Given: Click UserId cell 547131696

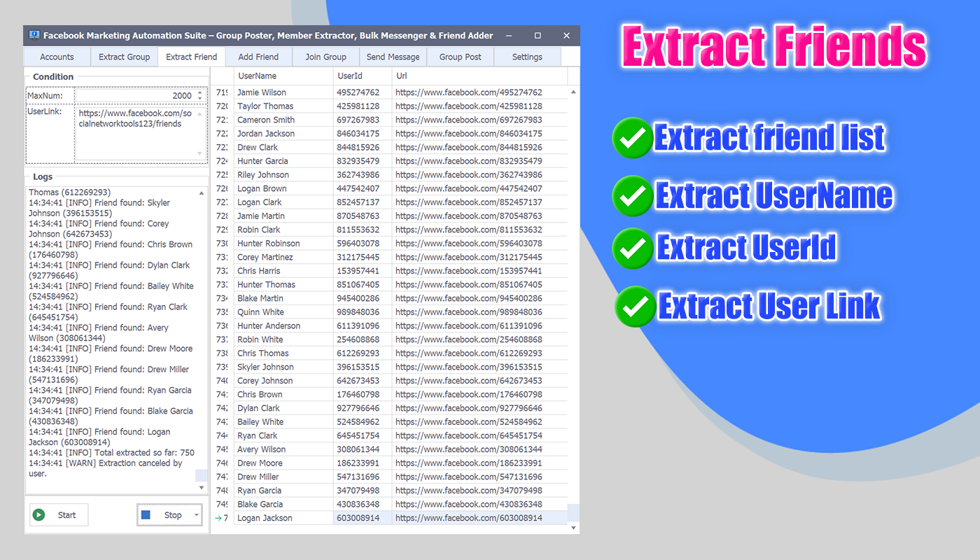Looking at the screenshot, I should pos(363,477).
